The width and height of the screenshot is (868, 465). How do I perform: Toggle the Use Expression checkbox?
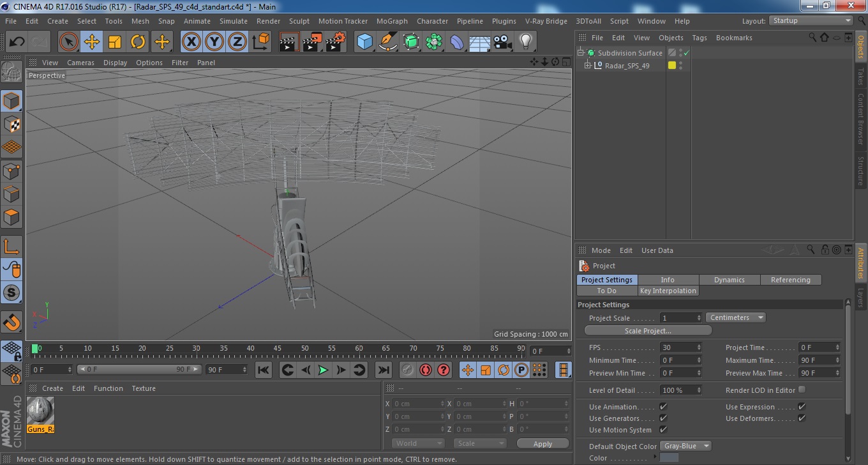tap(802, 407)
